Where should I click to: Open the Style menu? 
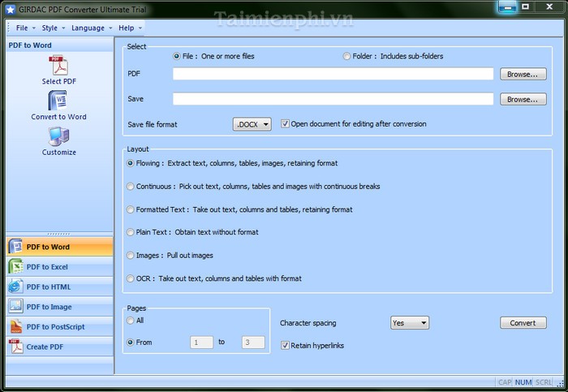(54, 28)
